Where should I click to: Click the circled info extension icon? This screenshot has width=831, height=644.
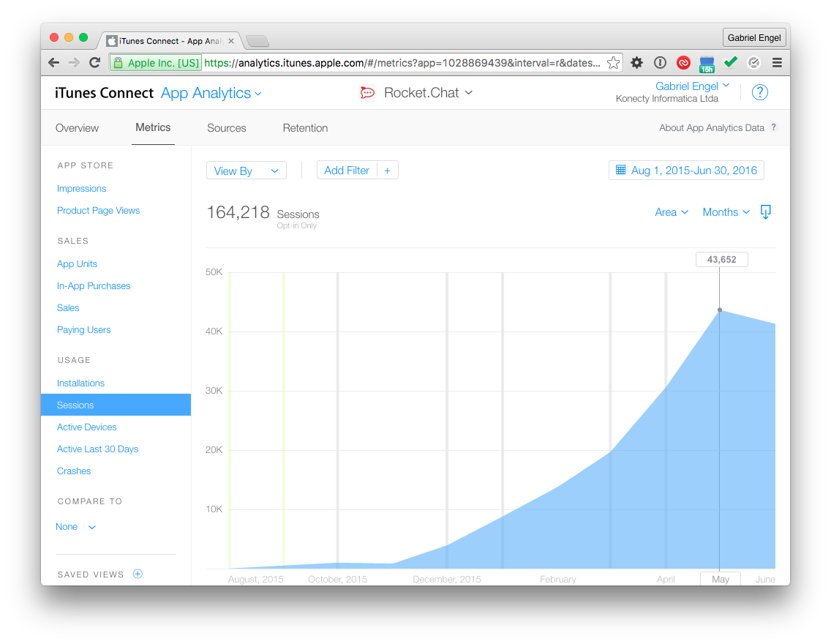[x=660, y=62]
